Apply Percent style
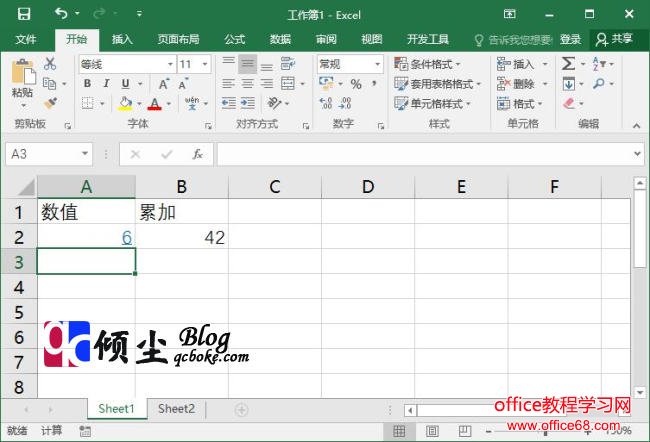Screen dimensions: 650x442 (x=356, y=84)
